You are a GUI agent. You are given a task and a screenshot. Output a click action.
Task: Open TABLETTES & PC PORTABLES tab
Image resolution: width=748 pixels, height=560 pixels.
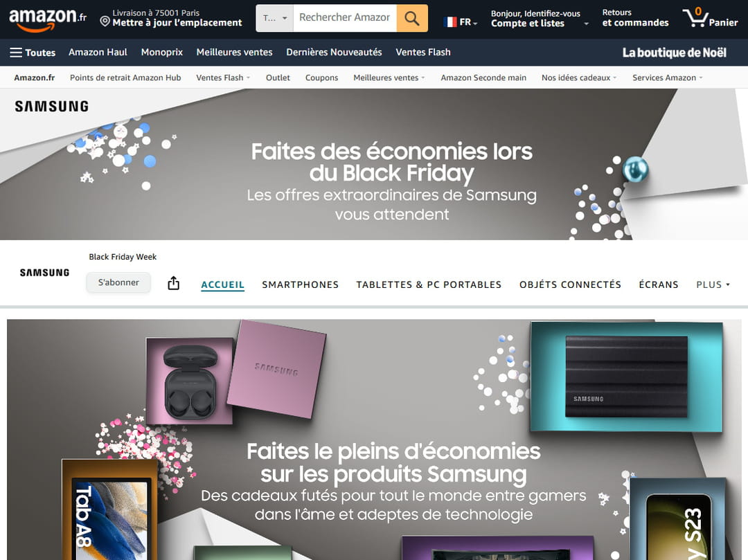tap(429, 284)
